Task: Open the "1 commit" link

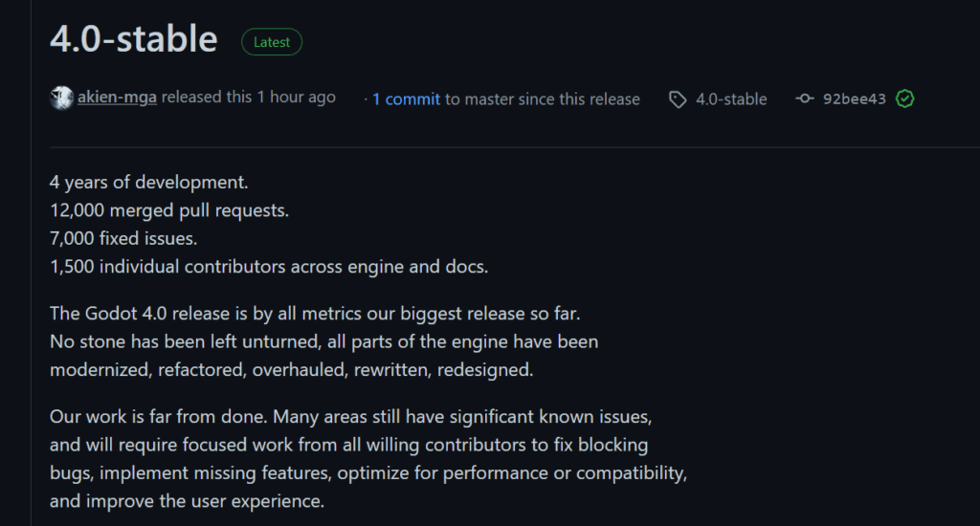Action: pos(406,99)
